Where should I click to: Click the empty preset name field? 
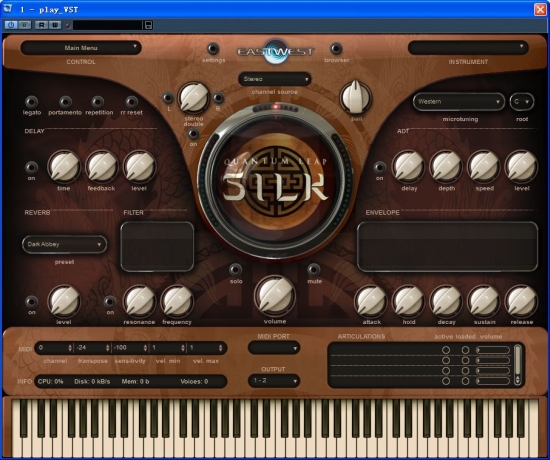tap(108, 25)
